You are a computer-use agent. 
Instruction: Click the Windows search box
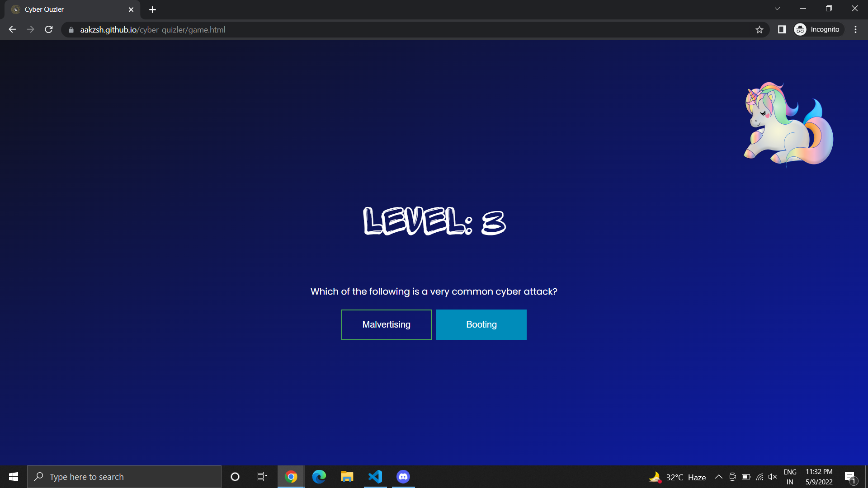(x=124, y=477)
